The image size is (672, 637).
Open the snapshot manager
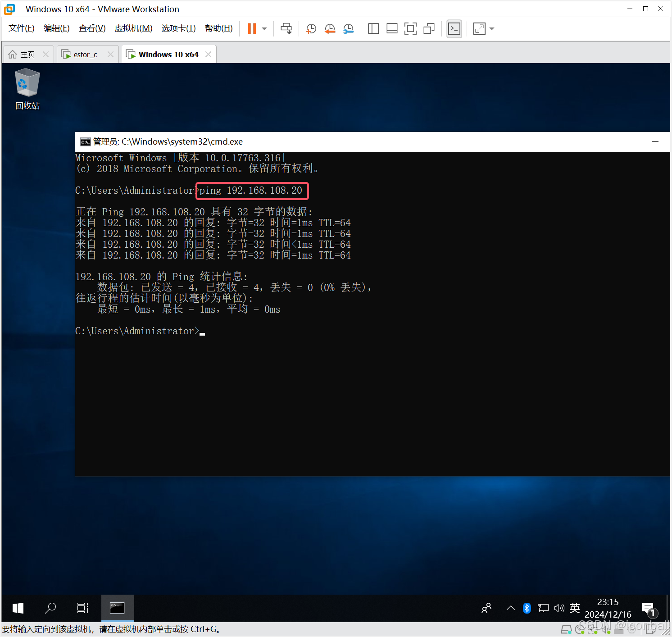(348, 29)
